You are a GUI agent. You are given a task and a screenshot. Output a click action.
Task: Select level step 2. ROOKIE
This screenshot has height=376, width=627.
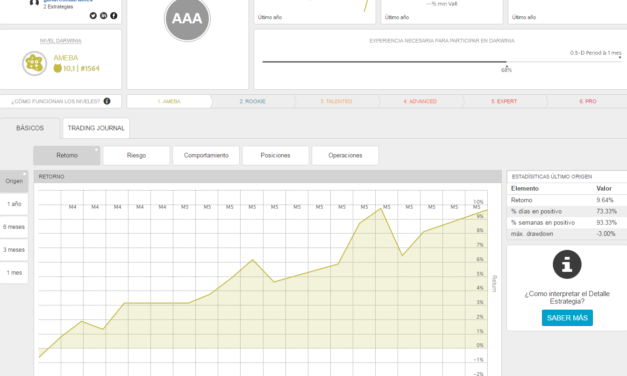253,102
